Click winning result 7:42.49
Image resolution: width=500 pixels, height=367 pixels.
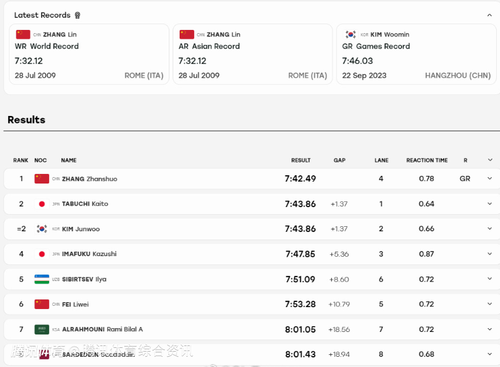coord(300,179)
